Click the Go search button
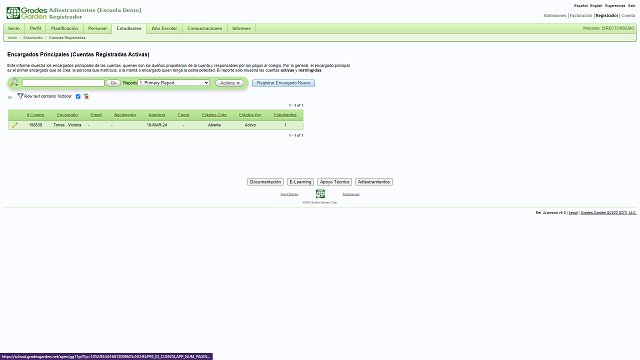Image resolution: width=640 pixels, height=360 pixels. [x=113, y=83]
